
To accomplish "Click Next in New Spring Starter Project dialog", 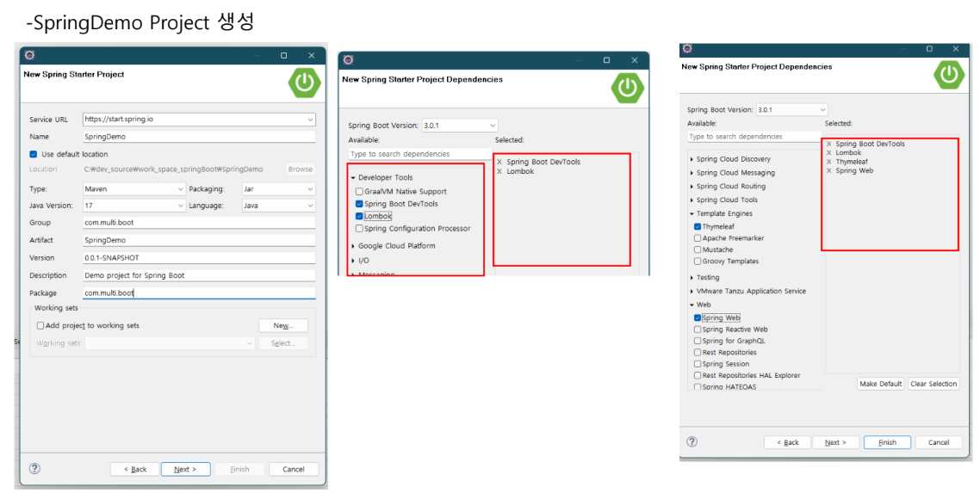I will click(186, 469).
